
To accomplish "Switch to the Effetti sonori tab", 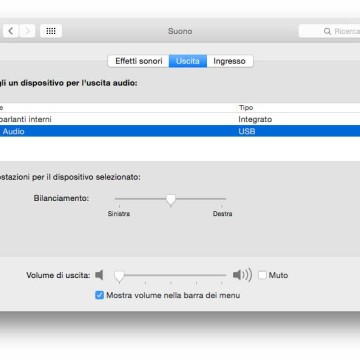I will tap(139, 61).
